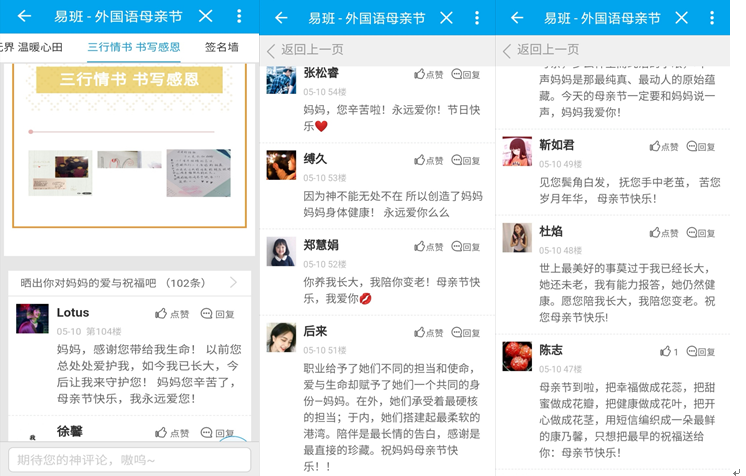This screenshot has height=476, width=746.
Task: Reply to Lotus's comment
Action: click(x=218, y=314)
